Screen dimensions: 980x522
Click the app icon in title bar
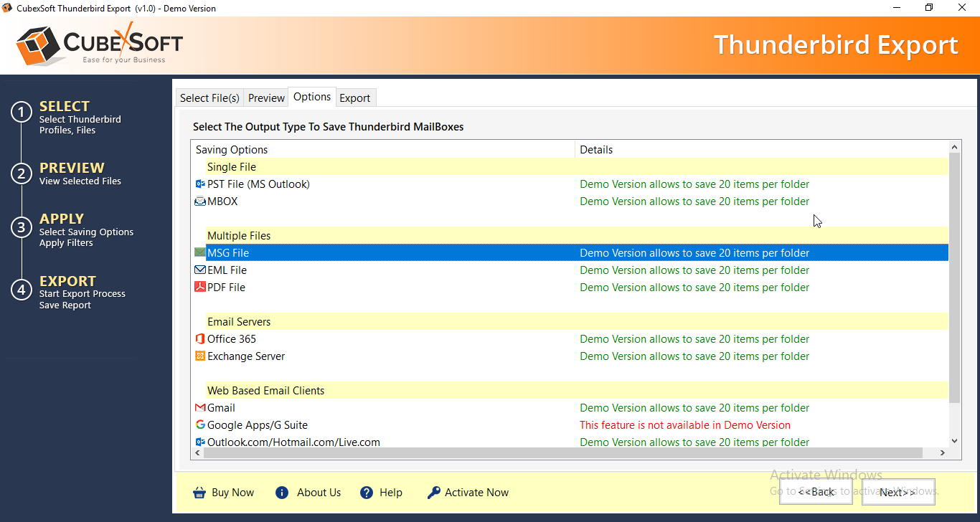point(7,8)
